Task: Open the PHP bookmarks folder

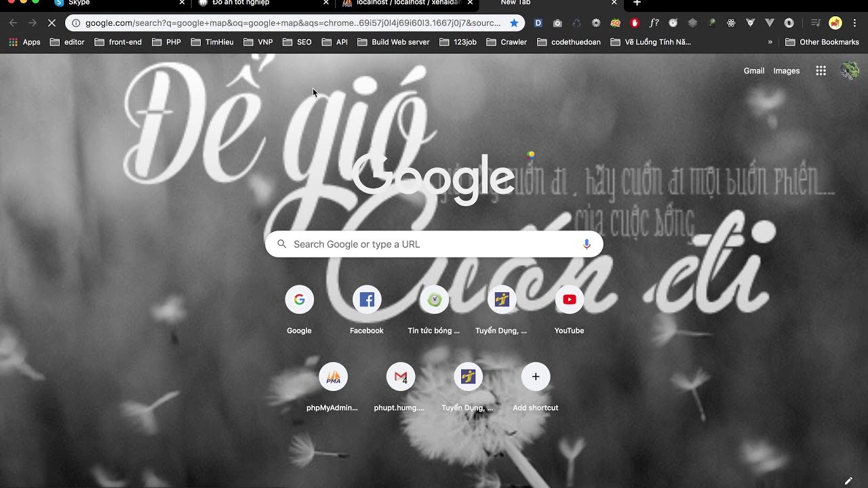Action: (166, 42)
